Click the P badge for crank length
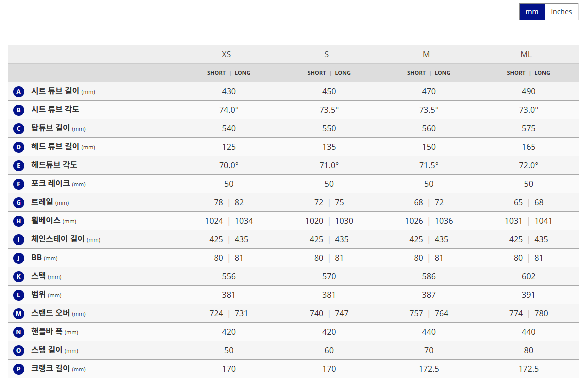 coord(19,369)
